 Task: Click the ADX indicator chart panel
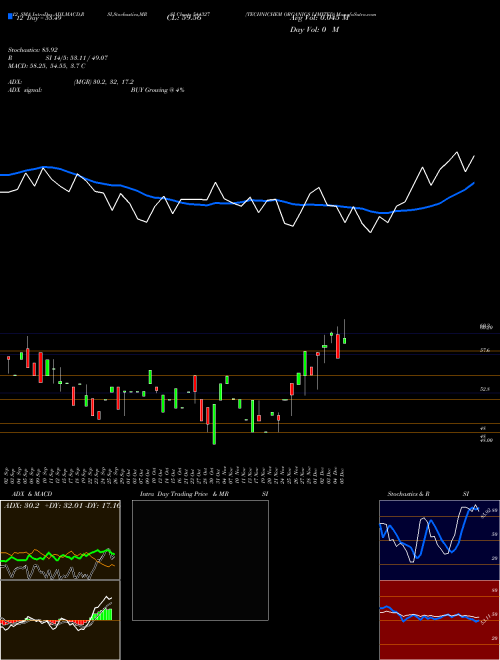60,540
